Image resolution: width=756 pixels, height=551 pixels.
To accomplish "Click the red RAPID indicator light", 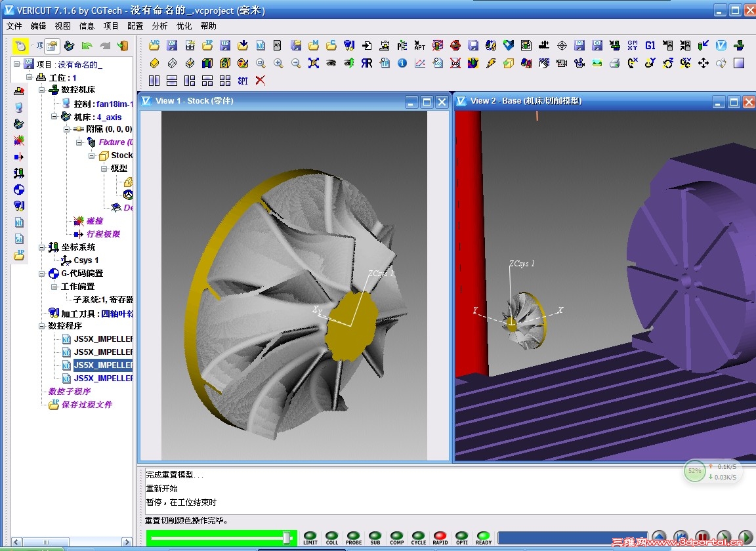I will [x=440, y=537].
